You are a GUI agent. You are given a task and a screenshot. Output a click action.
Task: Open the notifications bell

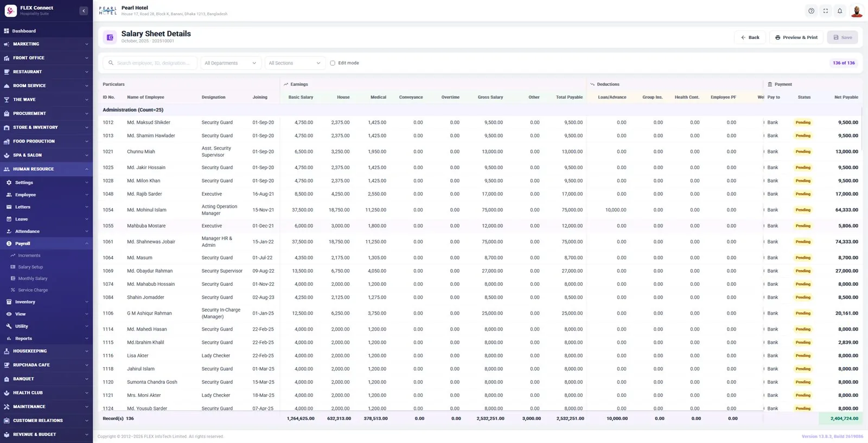click(840, 11)
